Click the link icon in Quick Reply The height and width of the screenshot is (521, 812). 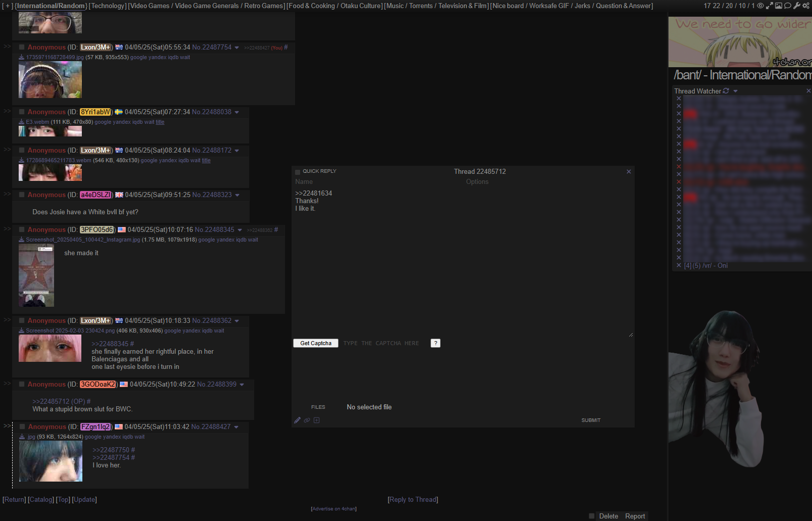coord(307,420)
